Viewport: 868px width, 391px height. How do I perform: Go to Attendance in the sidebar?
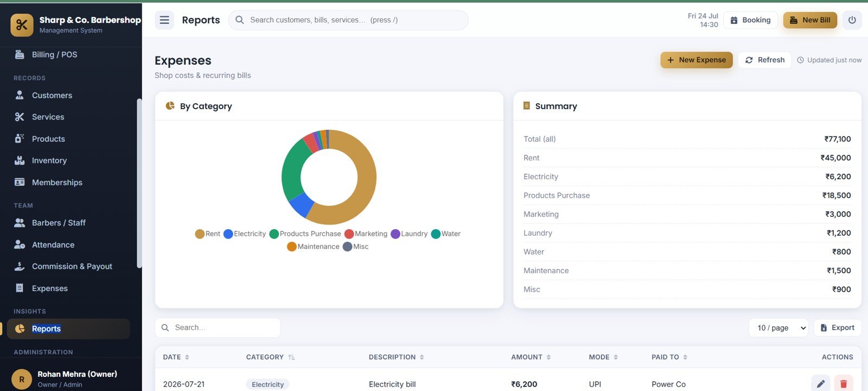pos(68,244)
